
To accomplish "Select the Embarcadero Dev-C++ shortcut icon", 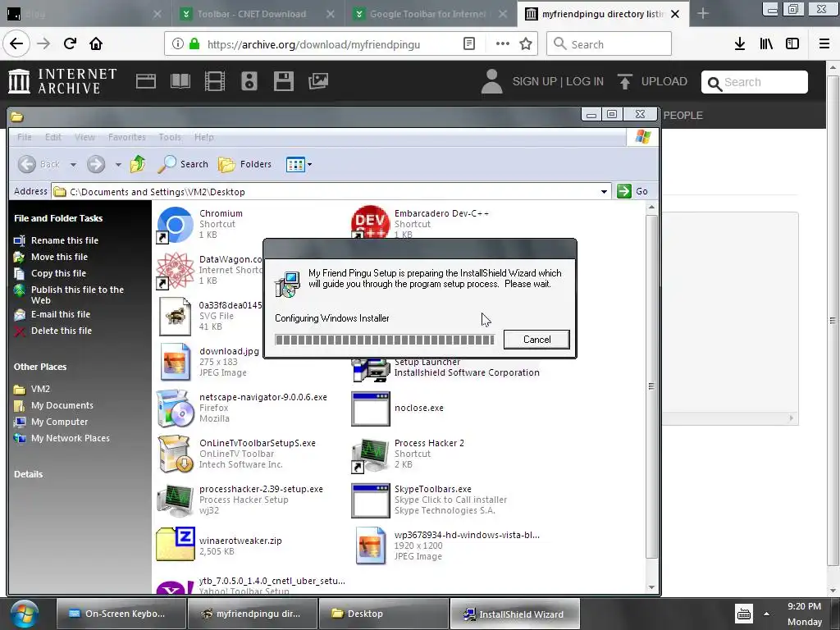I will (370, 222).
